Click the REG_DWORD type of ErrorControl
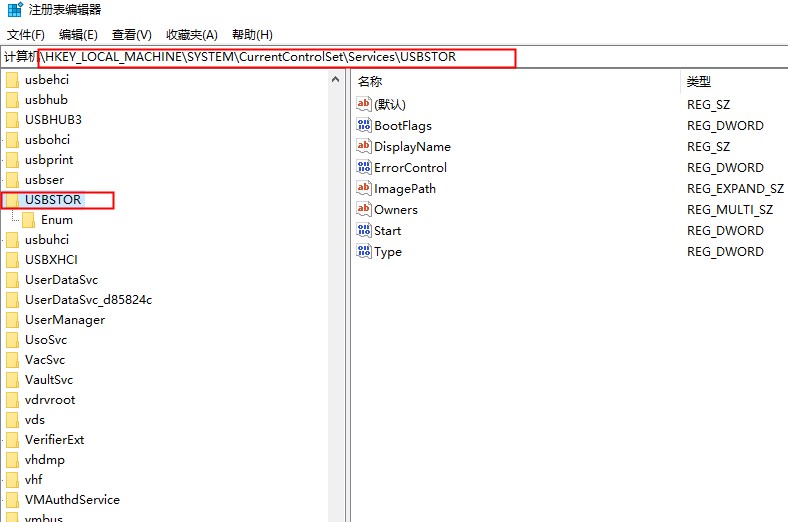The height and width of the screenshot is (522, 788). [x=725, y=168]
